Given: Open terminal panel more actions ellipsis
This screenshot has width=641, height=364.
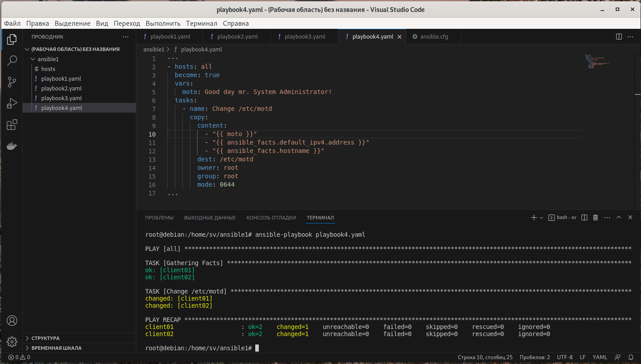Looking at the screenshot, I should pos(607,218).
